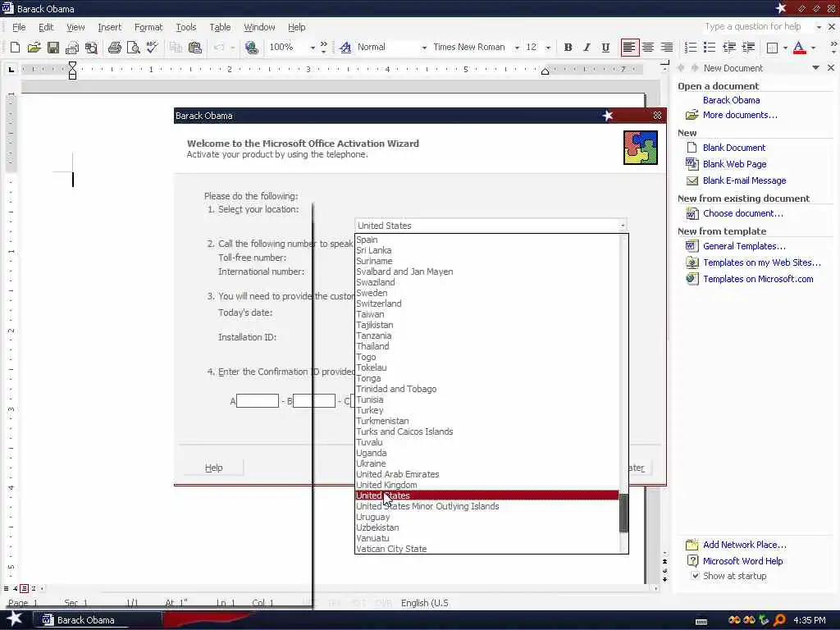Apply numbered list formatting
The width and height of the screenshot is (840, 630).
click(691, 48)
